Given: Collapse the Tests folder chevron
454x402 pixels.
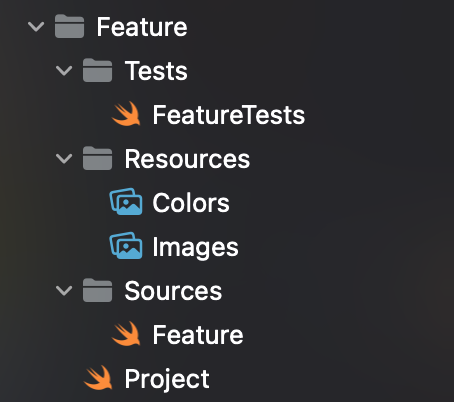Looking at the screenshot, I should point(64,71).
